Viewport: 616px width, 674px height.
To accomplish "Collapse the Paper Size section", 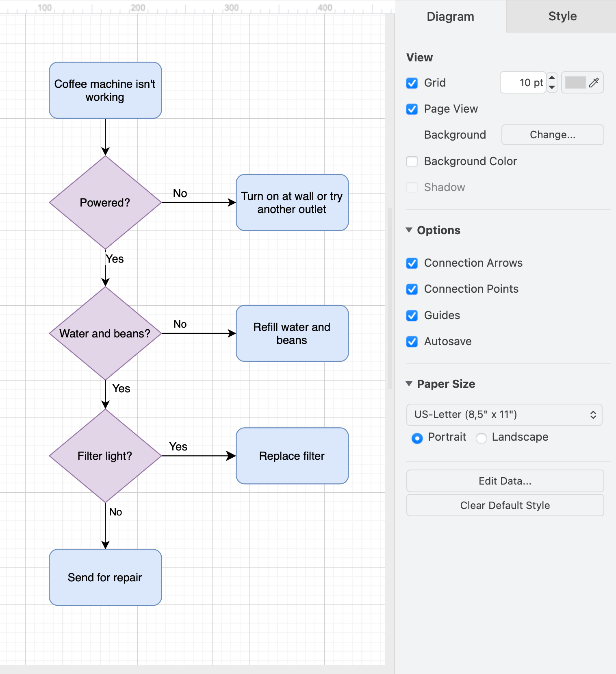I will click(409, 384).
